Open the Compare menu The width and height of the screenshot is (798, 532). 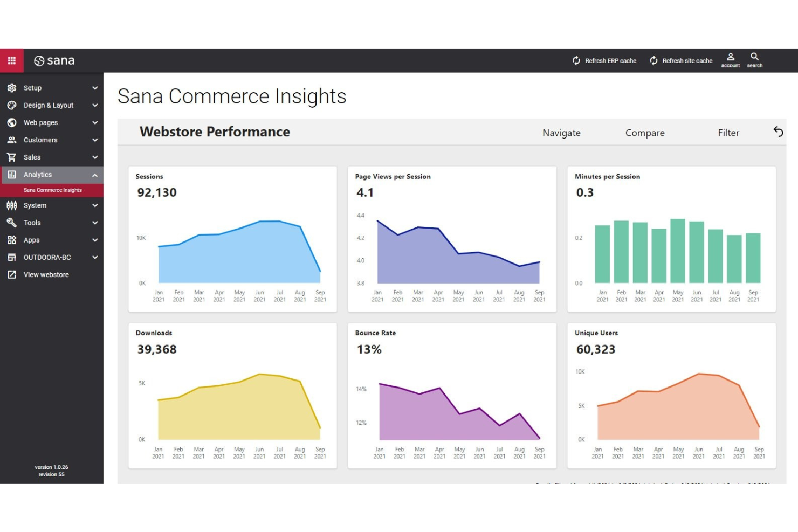(x=645, y=133)
